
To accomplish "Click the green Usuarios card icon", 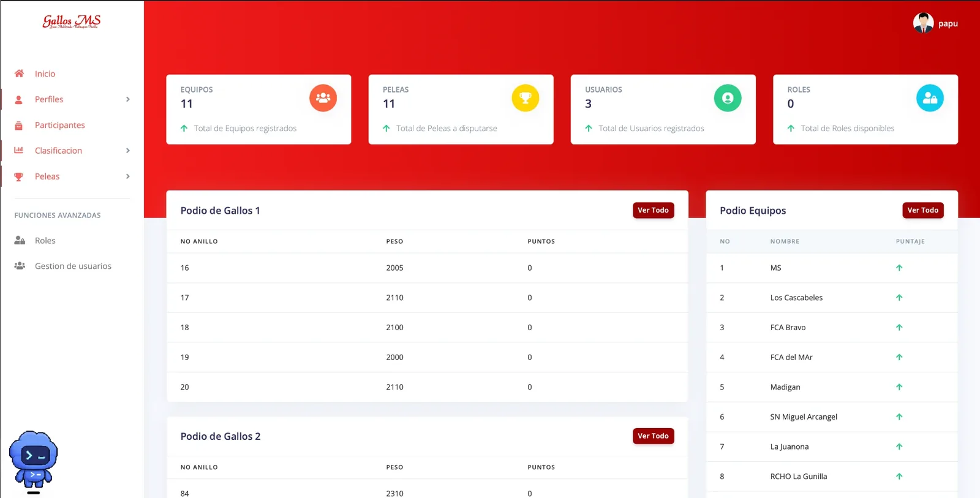I will click(728, 98).
